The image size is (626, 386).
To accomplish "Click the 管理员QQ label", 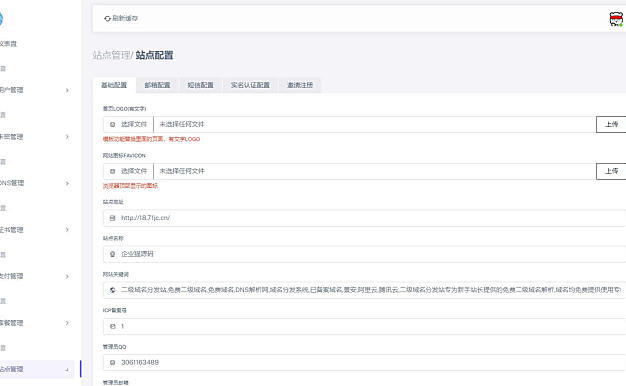I will click(115, 347).
